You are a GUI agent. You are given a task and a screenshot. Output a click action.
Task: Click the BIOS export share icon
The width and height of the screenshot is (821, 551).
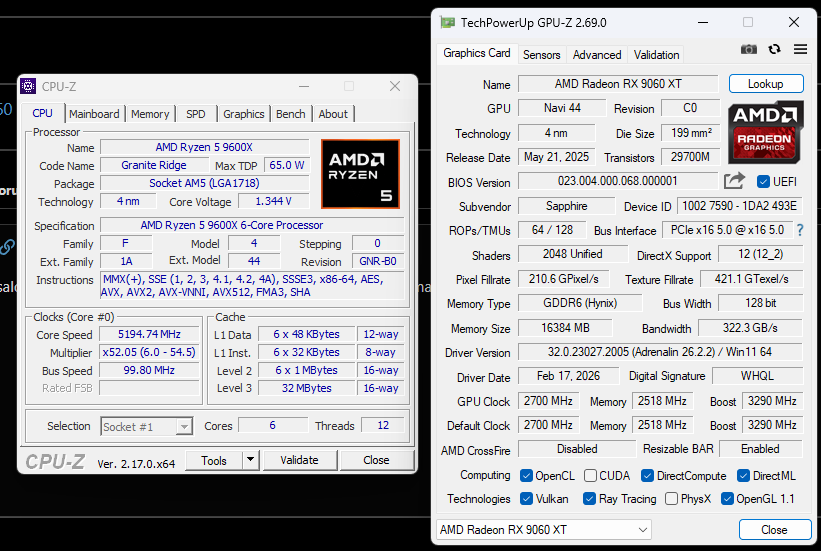pyautogui.click(x=734, y=181)
